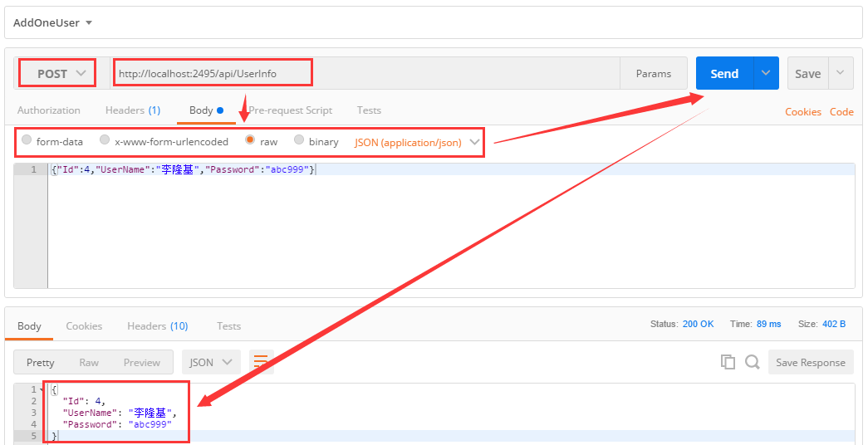Open the Cookies link
This screenshot has width=868, height=445.
tap(802, 112)
